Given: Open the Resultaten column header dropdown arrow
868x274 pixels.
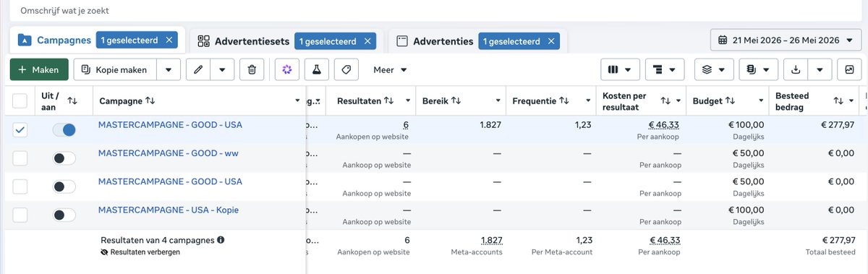Looking at the screenshot, I should point(409,100).
